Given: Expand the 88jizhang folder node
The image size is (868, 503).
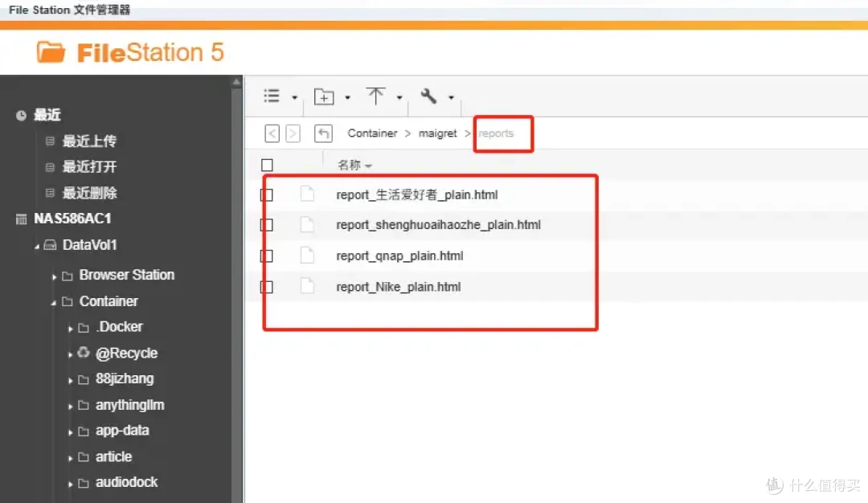Looking at the screenshot, I should pyautogui.click(x=70, y=381).
